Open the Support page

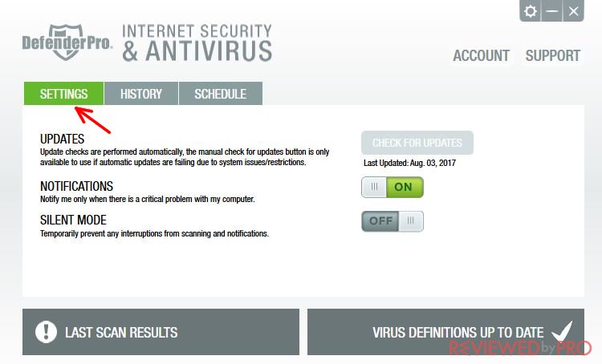[552, 55]
